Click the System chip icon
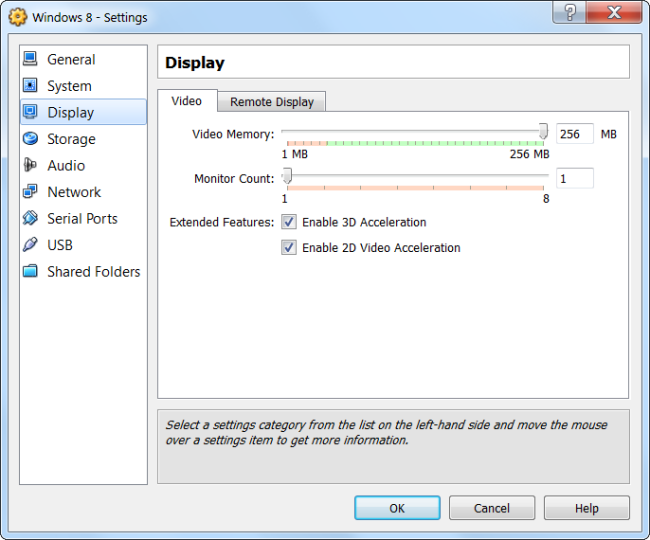 [x=30, y=85]
